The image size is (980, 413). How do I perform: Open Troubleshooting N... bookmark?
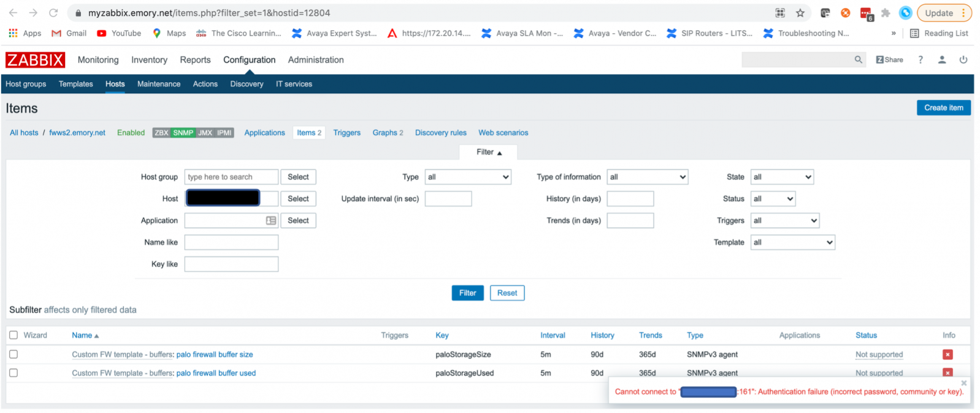click(x=806, y=33)
